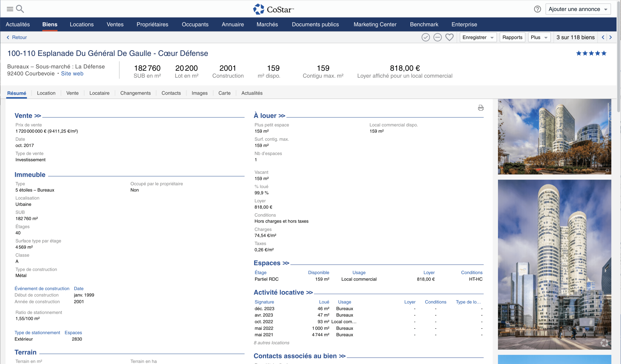This screenshot has height=364, width=621.
Task: Click the search magnifier icon
Action: click(20, 9)
